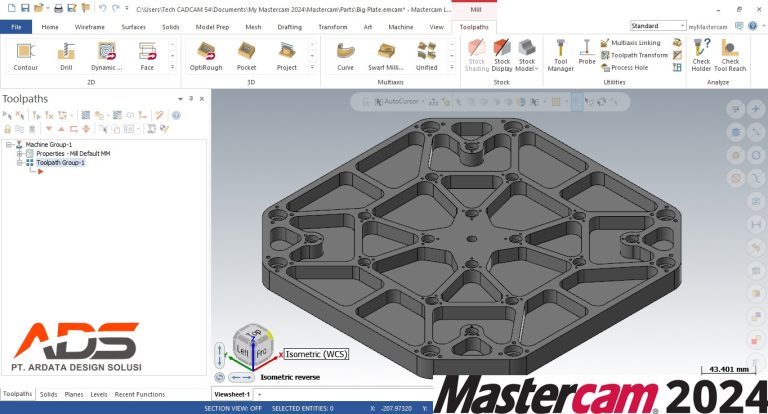
Task: Click Undo in quick access toolbar
Action: pos(102,8)
